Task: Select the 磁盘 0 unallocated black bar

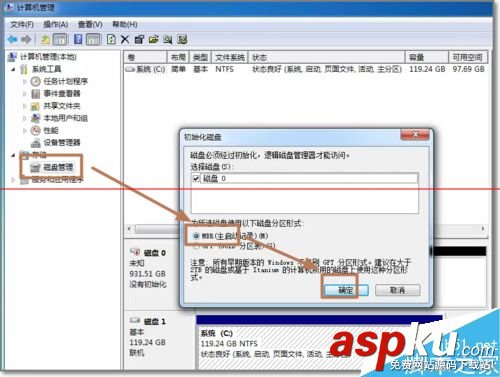Action: 458,251
